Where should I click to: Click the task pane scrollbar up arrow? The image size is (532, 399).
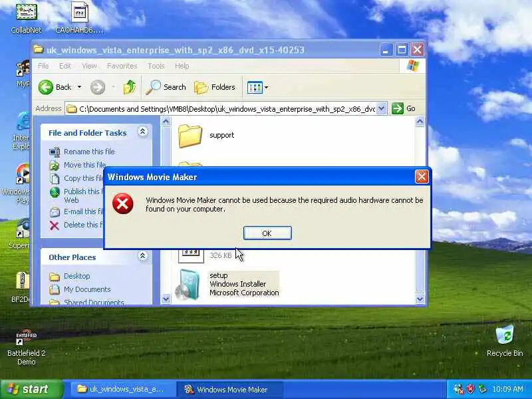point(166,122)
